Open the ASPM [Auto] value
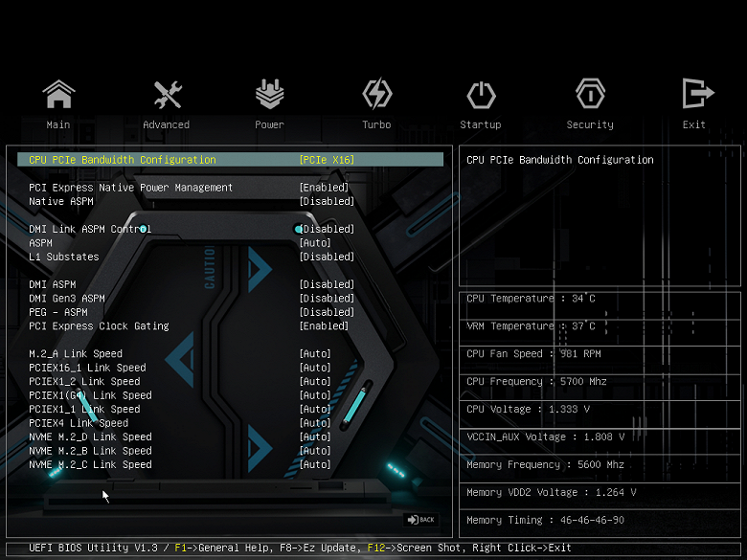Image resolution: width=747 pixels, height=560 pixels. 315,243
